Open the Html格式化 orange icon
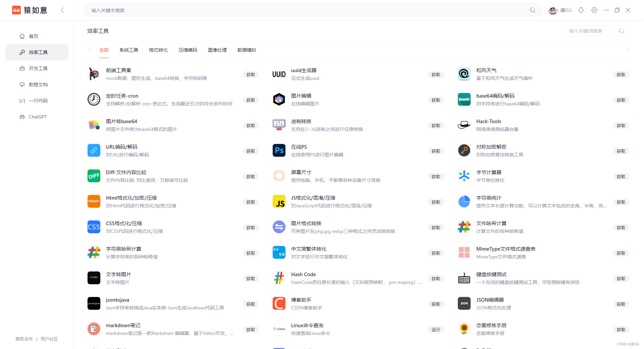644x349 pixels. click(94, 202)
